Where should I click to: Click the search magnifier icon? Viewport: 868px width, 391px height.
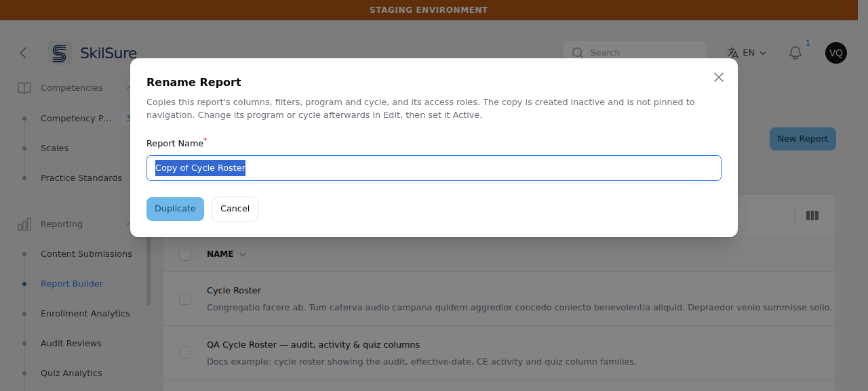(578, 53)
